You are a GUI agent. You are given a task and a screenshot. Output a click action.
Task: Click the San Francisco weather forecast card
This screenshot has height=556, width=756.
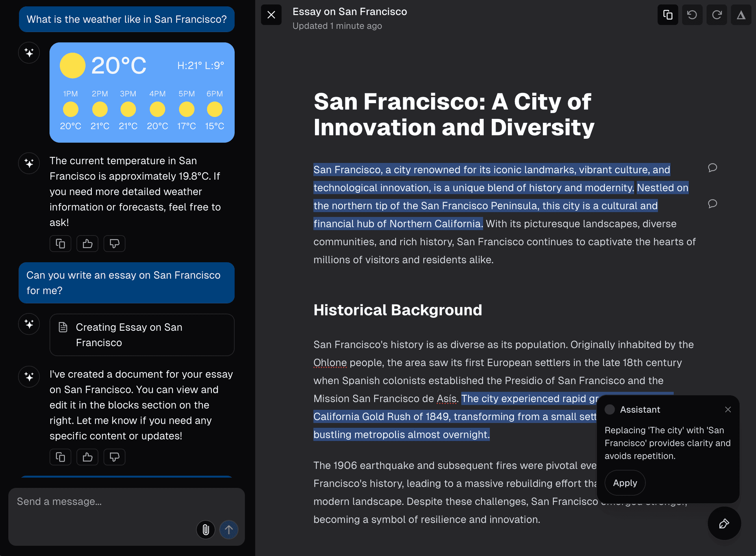[142, 93]
